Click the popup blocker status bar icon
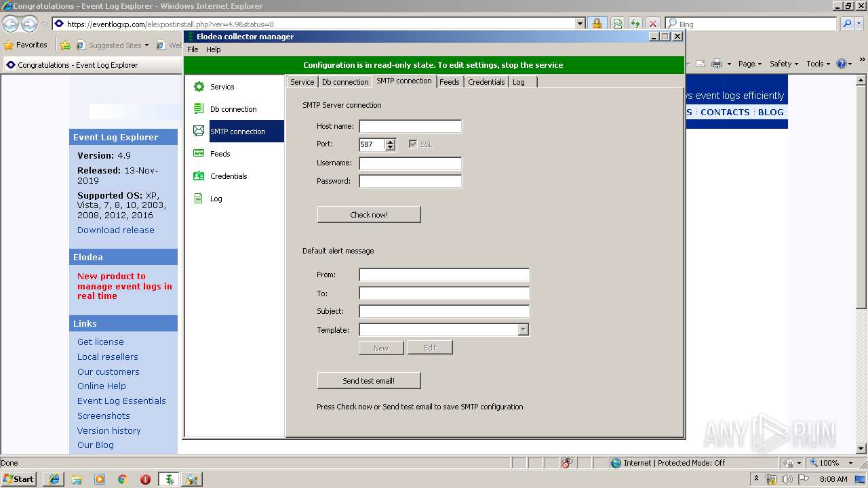 coord(568,463)
